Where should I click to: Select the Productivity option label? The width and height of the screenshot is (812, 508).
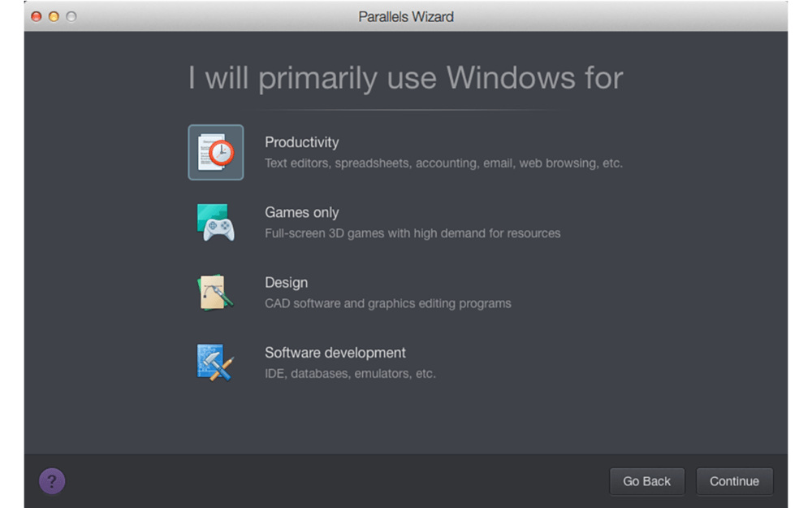click(302, 142)
